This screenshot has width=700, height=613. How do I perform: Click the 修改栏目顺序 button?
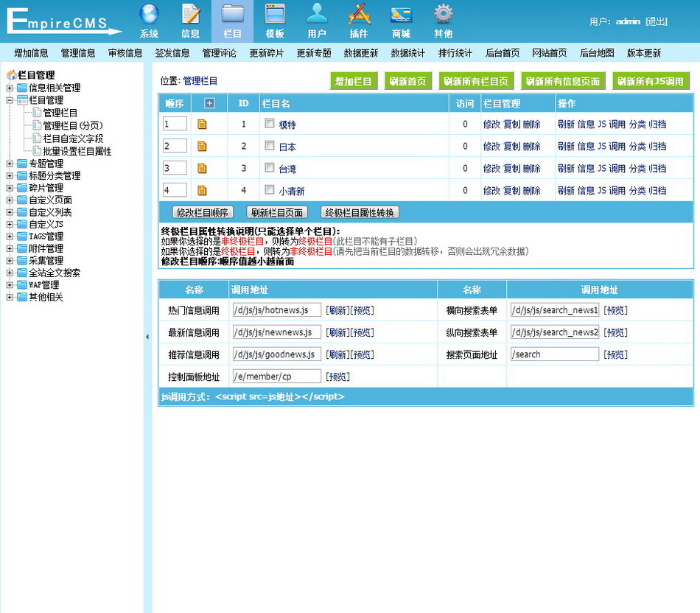tap(202, 212)
